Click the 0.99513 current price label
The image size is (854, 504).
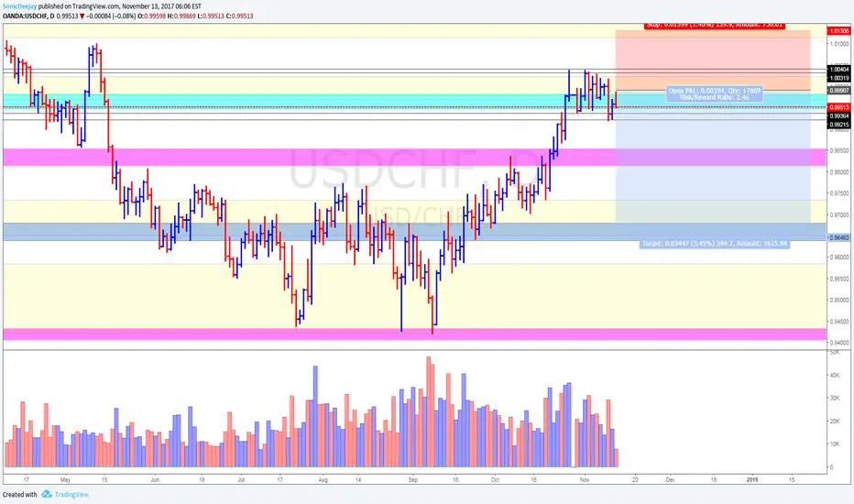click(x=839, y=107)
